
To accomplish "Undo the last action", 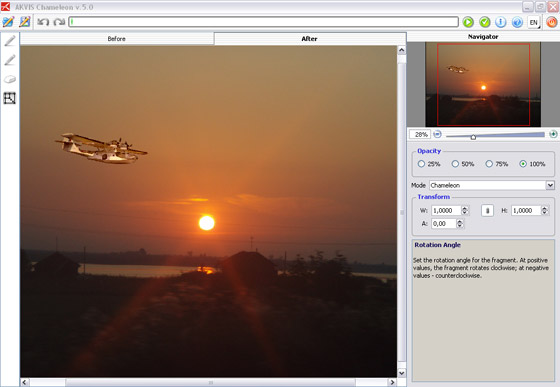I will click(43, 22).
